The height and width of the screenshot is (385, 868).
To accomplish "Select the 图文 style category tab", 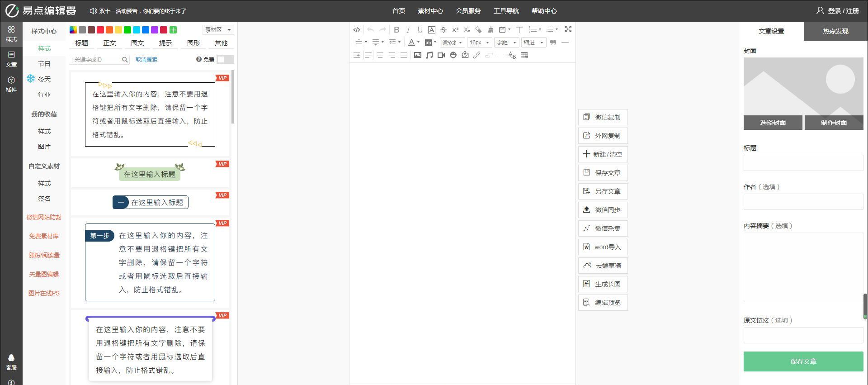I will tap(137, 43).
